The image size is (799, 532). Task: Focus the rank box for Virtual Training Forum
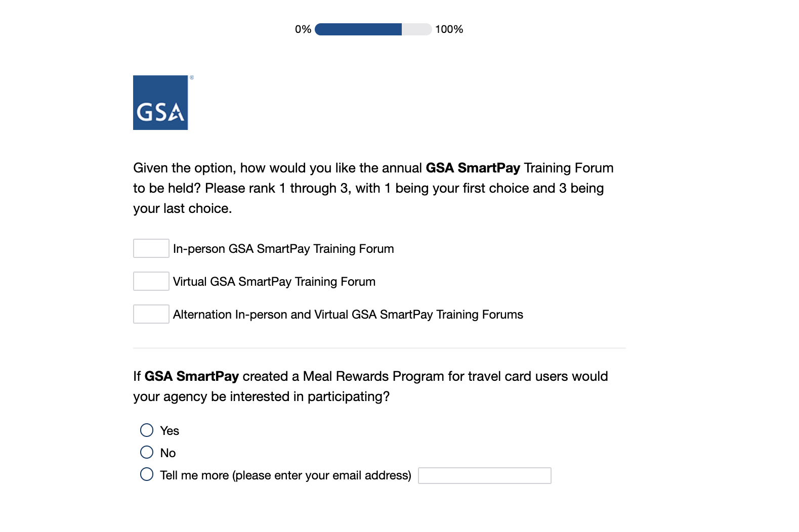click(x=151, y=281)
